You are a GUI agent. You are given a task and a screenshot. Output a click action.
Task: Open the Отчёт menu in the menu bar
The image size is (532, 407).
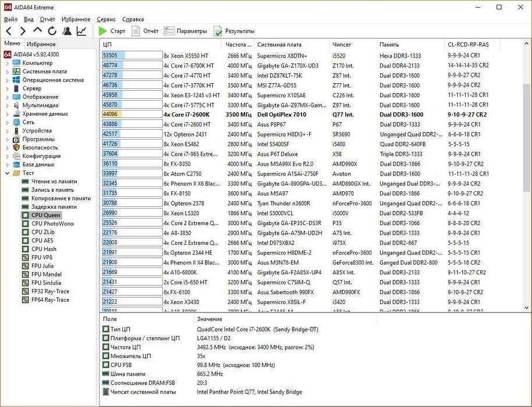coord(47,19)
